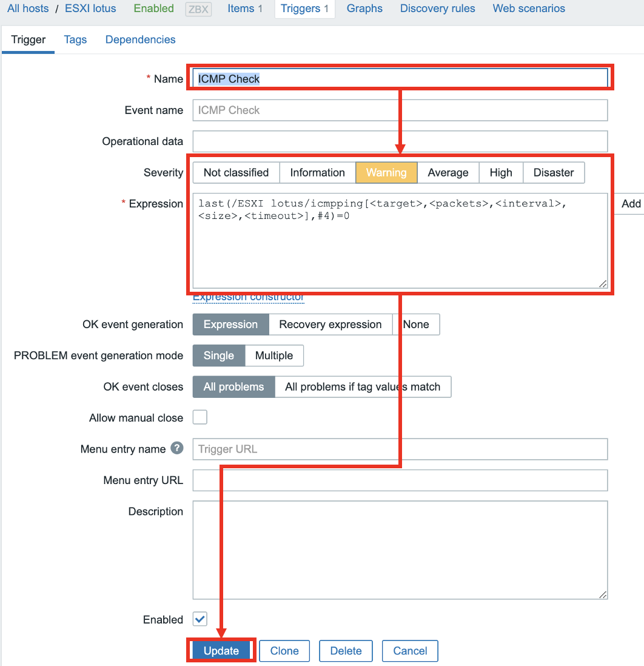Open the Graphs section for the host
This screenshot has width=644, height=666.
[364, 8]
